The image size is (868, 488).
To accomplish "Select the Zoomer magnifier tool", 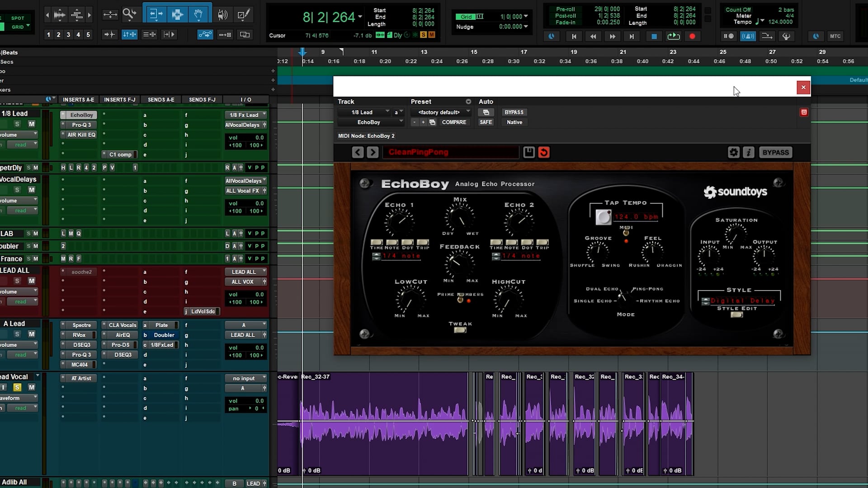I will coord(129,14).
